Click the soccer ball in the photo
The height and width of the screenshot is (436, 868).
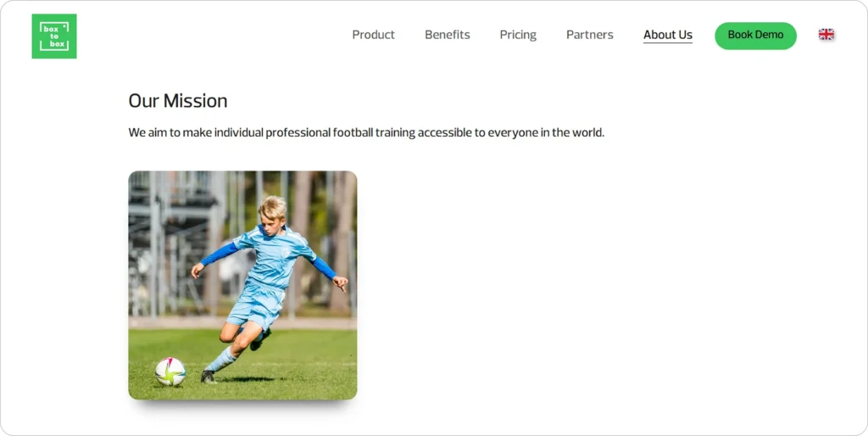tap(170, 372)
